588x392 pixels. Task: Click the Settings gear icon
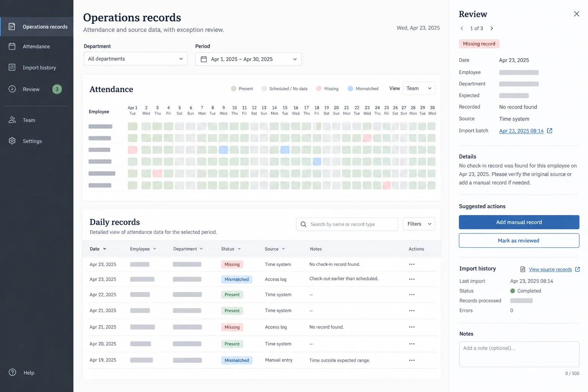click(12, 141)
